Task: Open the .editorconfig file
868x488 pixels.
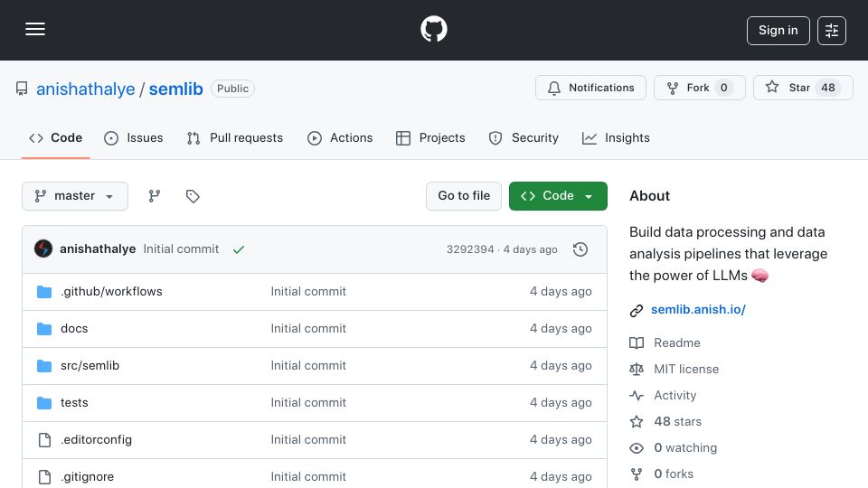Action: pyautogui.click(x=97, y=440)
